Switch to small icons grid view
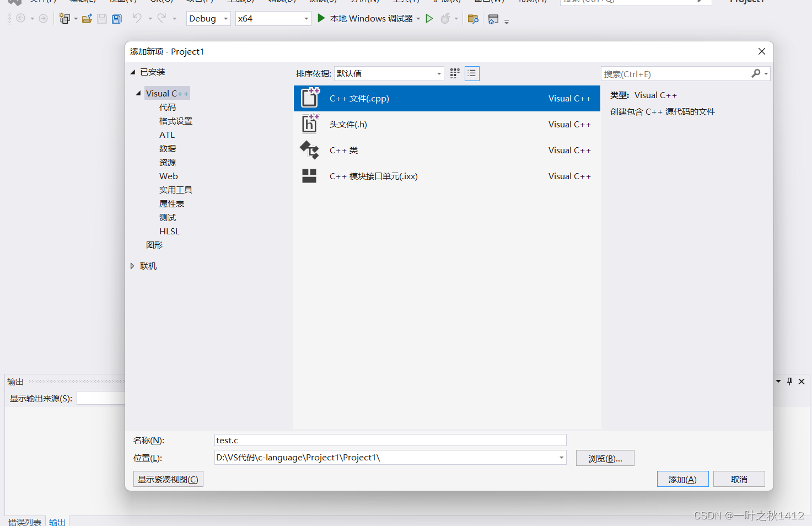812x526 pixels. (455, 73)
